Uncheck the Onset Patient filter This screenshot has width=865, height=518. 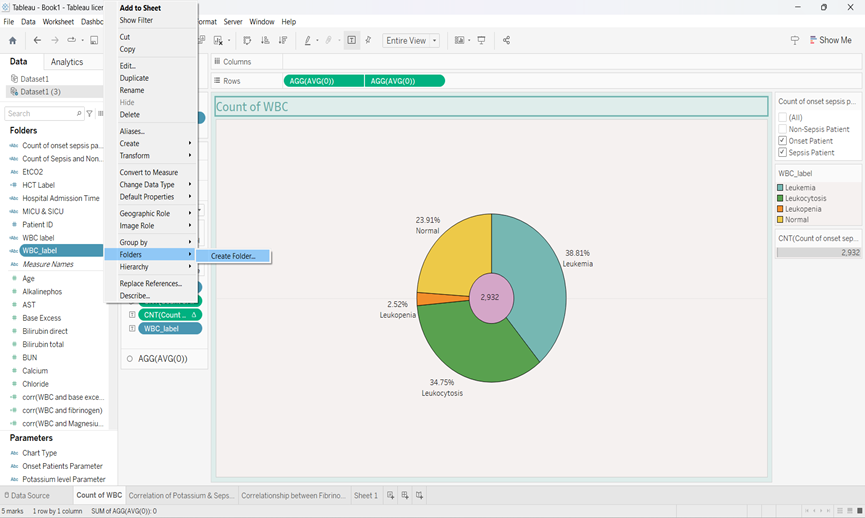[782, 141]
